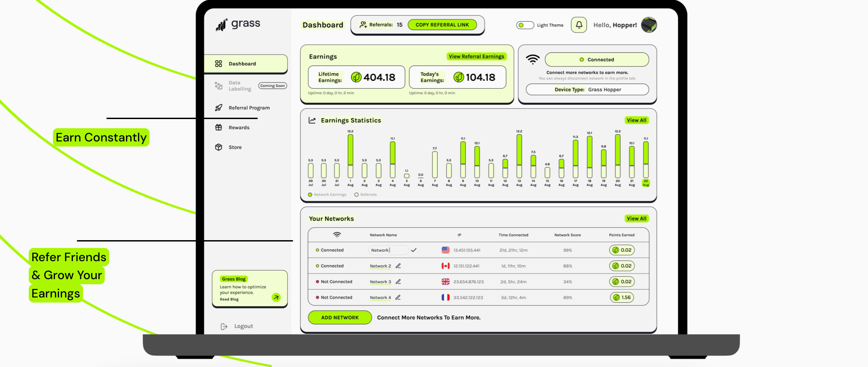Go to Rewards in sidebar

[239, 128]
